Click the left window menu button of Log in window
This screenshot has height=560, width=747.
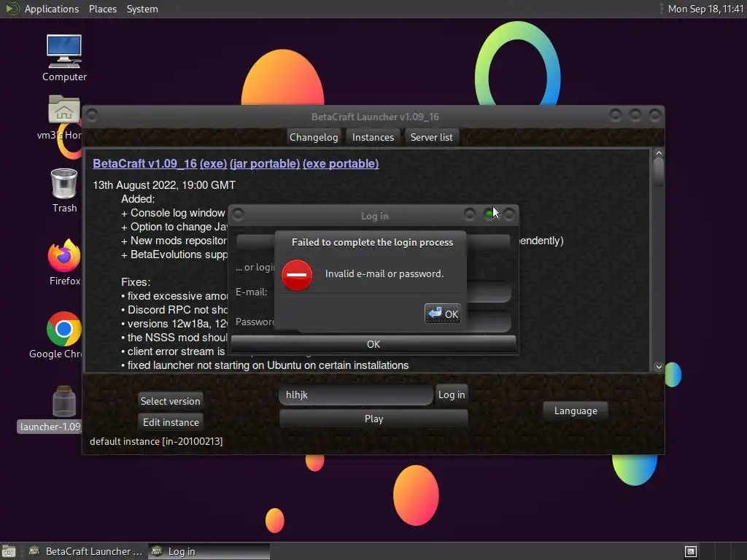(239, 215)
